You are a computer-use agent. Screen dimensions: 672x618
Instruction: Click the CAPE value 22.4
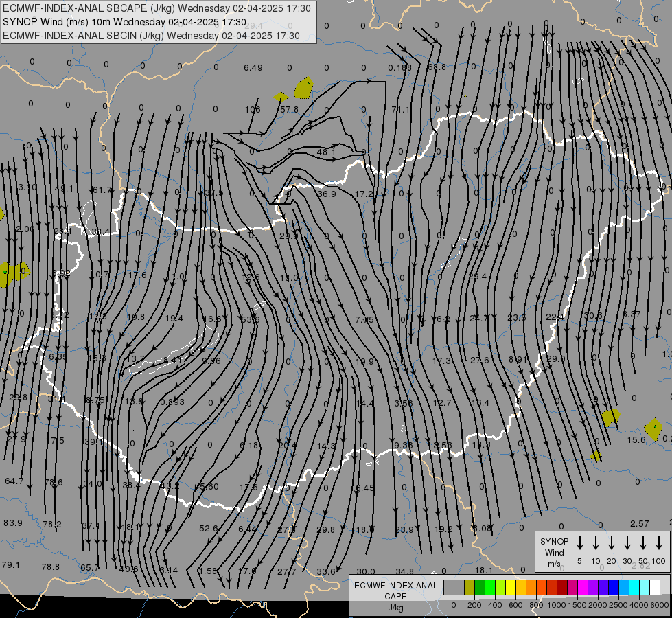tap(555, 317)
